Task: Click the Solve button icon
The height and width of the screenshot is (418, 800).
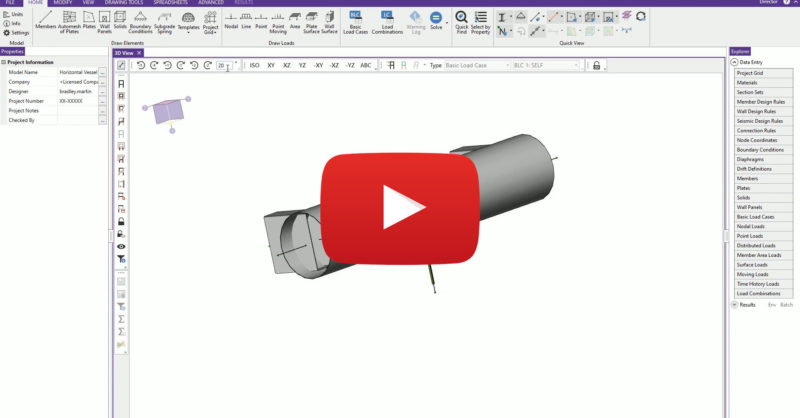Action: click(436, 18)
